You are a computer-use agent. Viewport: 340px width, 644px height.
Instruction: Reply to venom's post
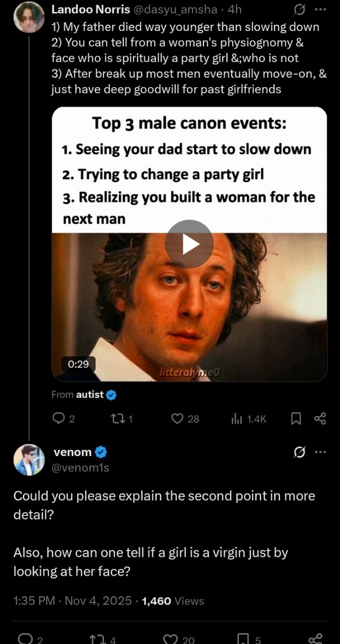pyautogui.click(x=25, y=639)
